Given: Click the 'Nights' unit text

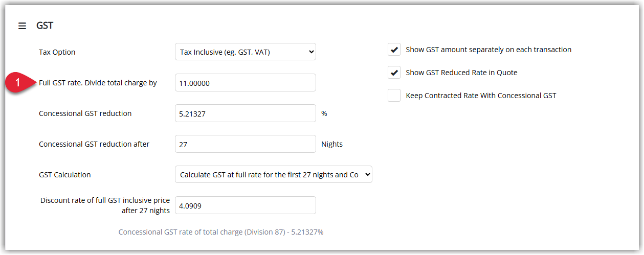Looking at the screenshot, I should tap(332, 144).
